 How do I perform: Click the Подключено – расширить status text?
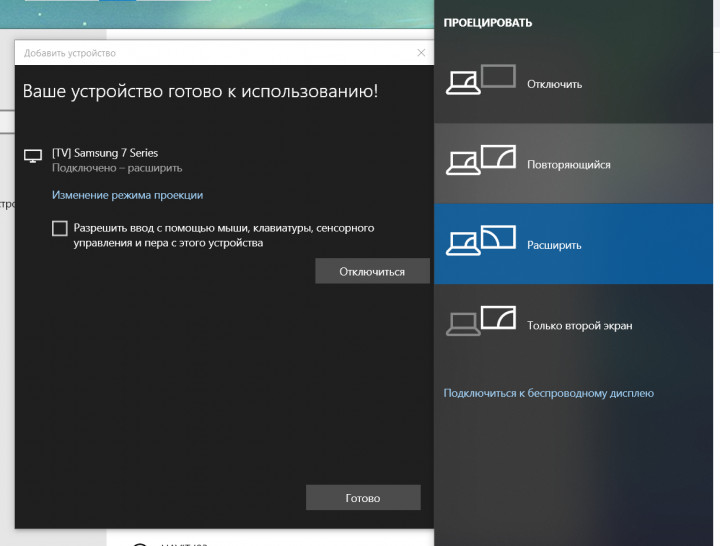click(116, 168)
